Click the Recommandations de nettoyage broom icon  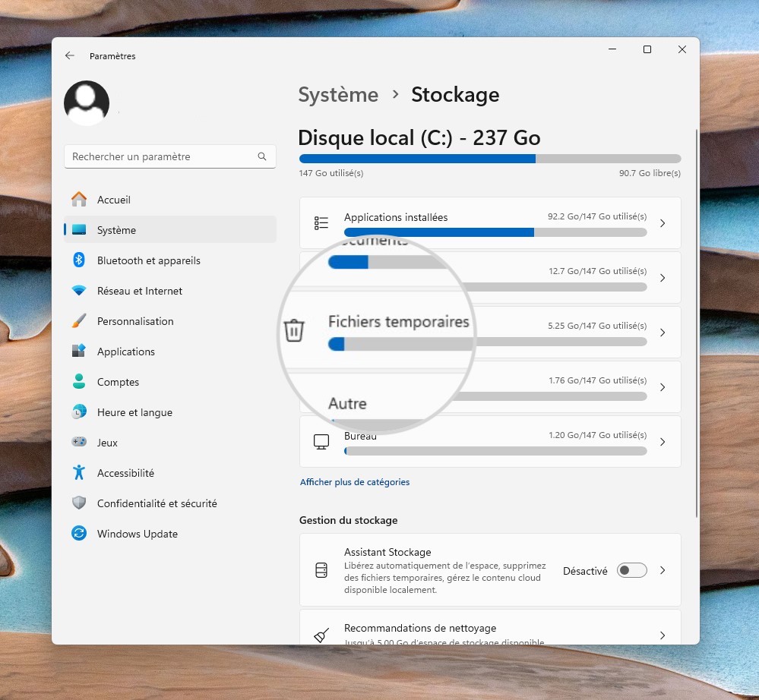point(321,635)
